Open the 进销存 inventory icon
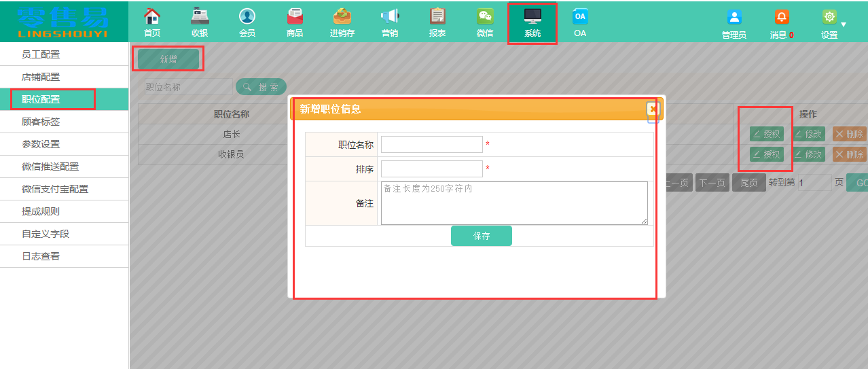The height and width of the screenshot is (369, 868). pyautogui.click(x=342, y=16)
